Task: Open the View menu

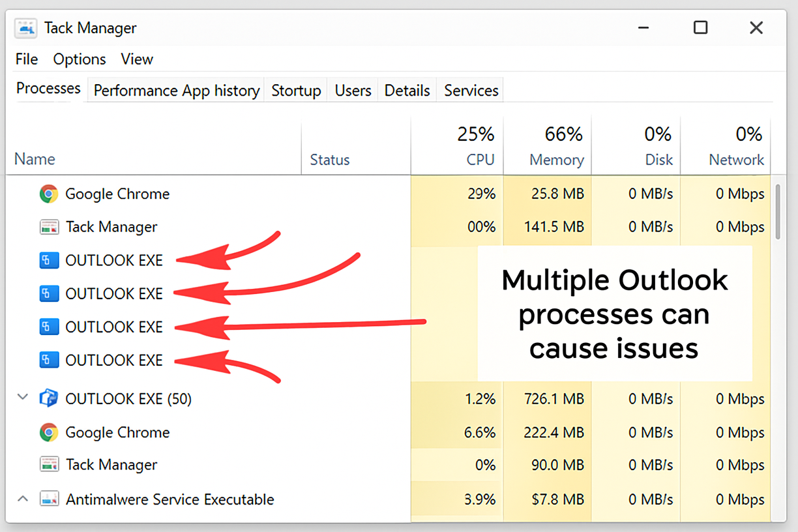Action: point(136,59)
